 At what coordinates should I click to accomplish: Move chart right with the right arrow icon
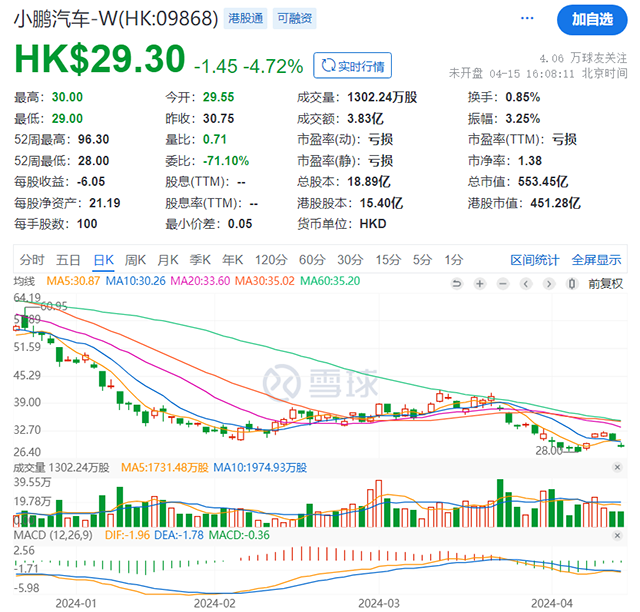click(549, 284)
